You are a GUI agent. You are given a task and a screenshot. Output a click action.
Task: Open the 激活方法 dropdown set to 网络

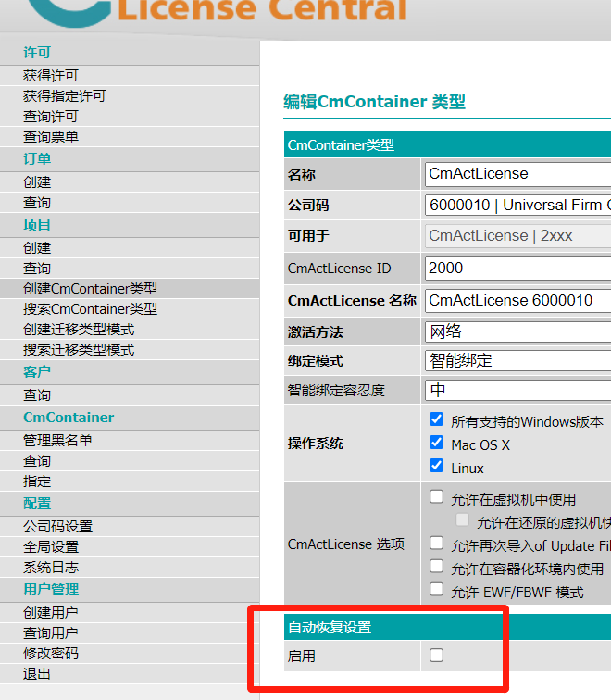point(517,331)
